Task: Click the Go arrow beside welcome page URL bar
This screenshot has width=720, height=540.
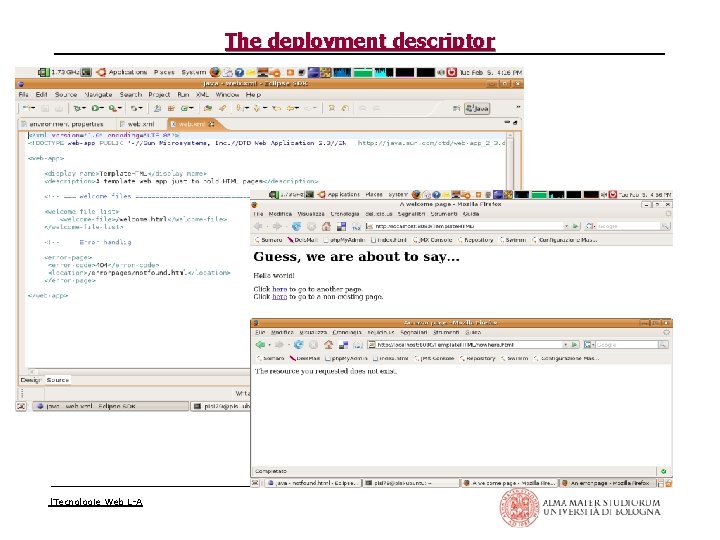Action: point(575,226)
